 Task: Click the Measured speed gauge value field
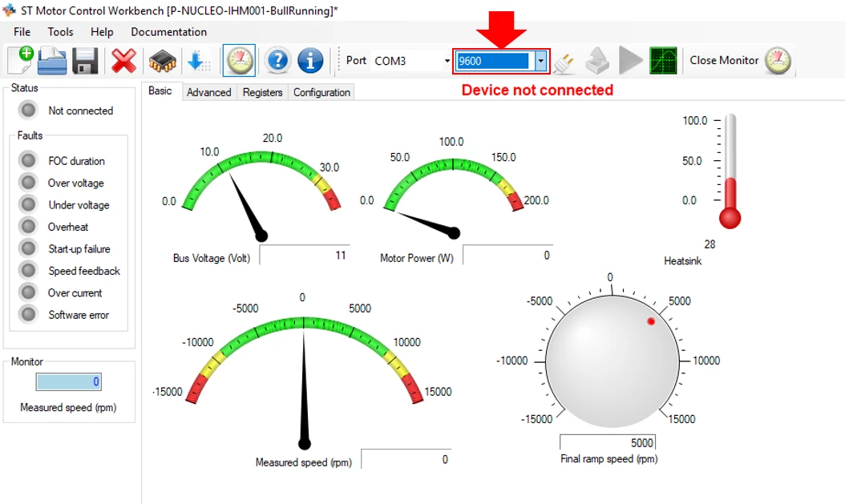[406, 459]
